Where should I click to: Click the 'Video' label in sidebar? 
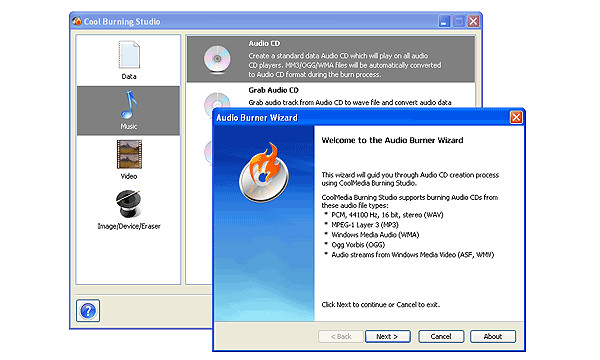pyautogui.click(x=129, y=176)
